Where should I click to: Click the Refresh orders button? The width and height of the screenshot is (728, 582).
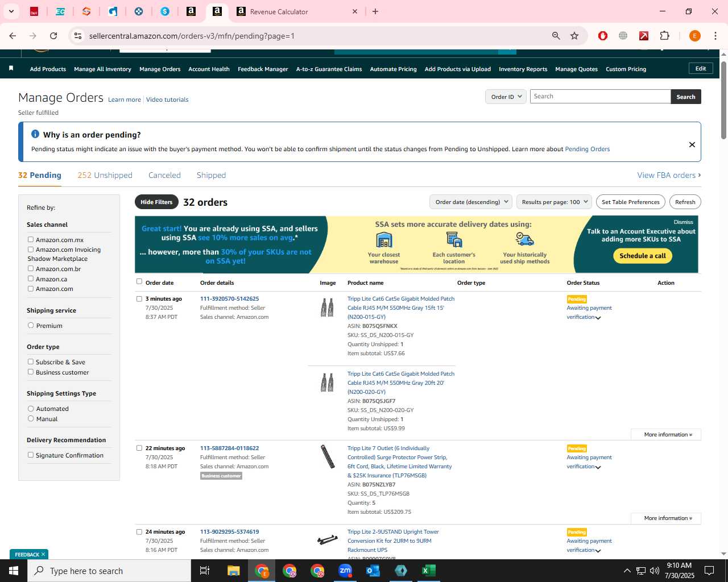click(685, 202)
